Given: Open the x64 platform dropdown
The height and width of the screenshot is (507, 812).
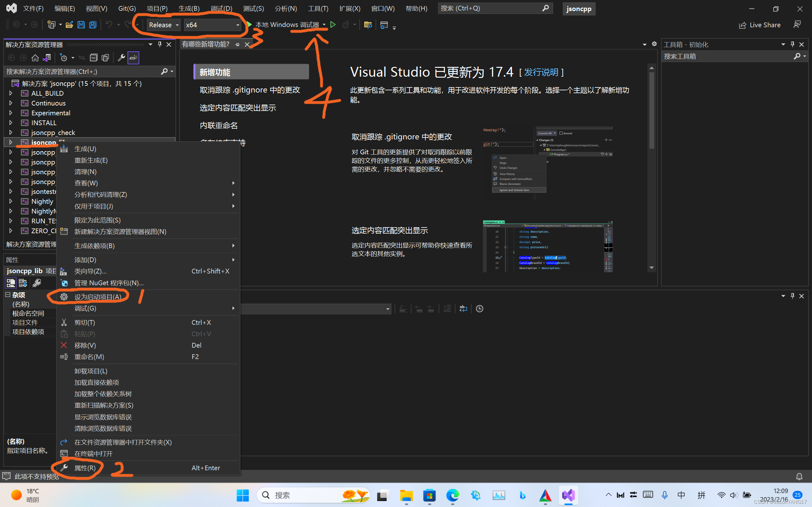Looking at the screenshot, I should click(213, 25).
